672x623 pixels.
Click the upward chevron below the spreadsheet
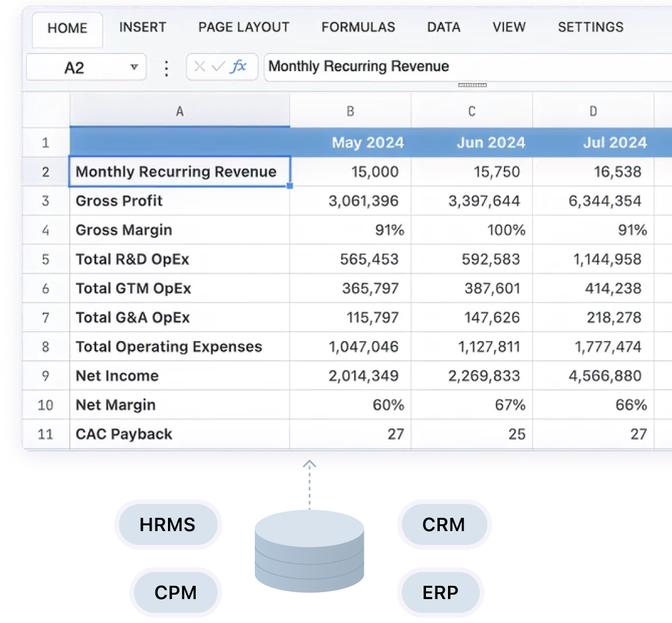[x=309, y=466]
